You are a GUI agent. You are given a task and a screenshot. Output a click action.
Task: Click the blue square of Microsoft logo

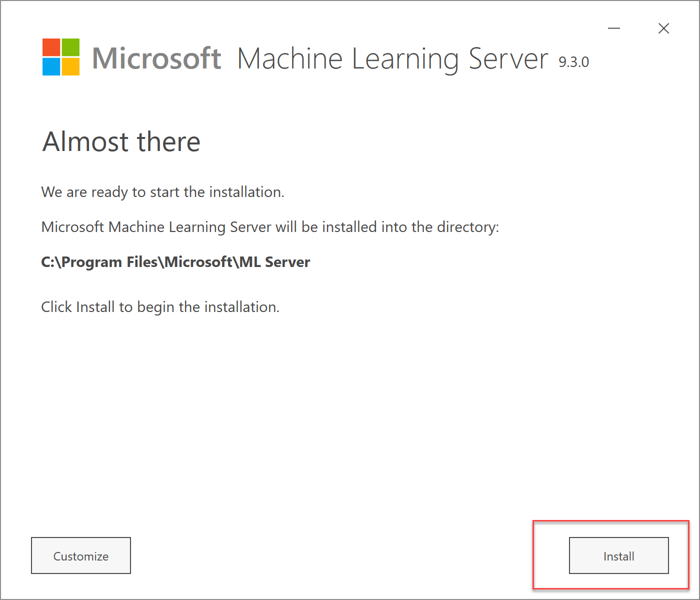(51, 67)
